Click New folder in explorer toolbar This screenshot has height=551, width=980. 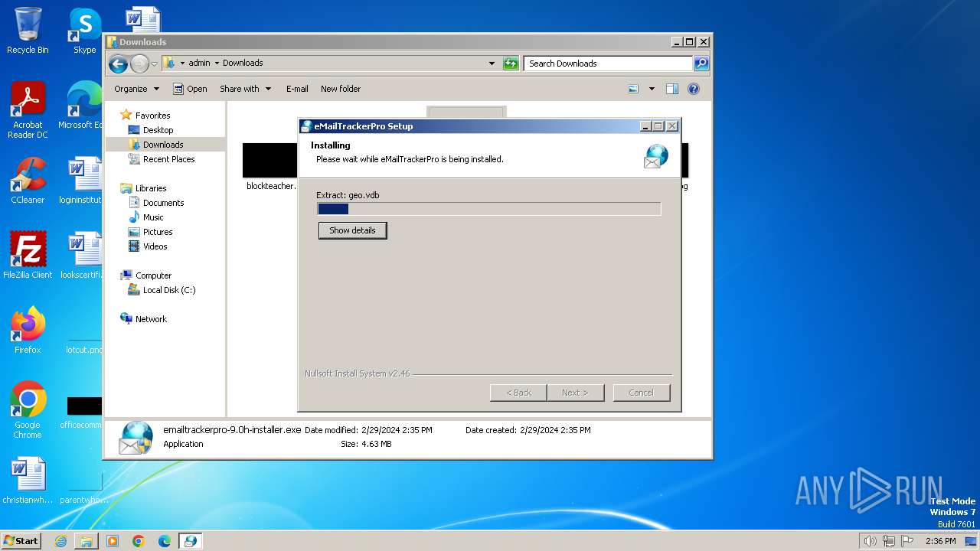pos(341,89)
